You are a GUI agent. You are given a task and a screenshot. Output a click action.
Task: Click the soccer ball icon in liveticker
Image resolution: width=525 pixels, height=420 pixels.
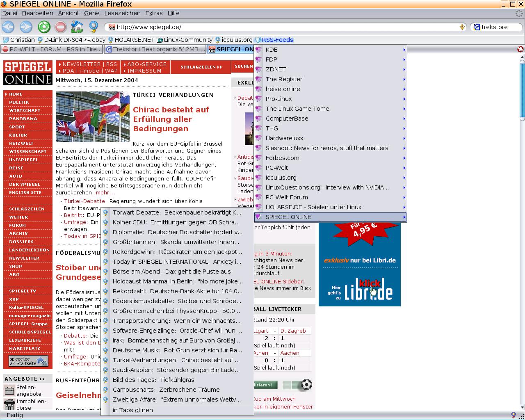306,385
